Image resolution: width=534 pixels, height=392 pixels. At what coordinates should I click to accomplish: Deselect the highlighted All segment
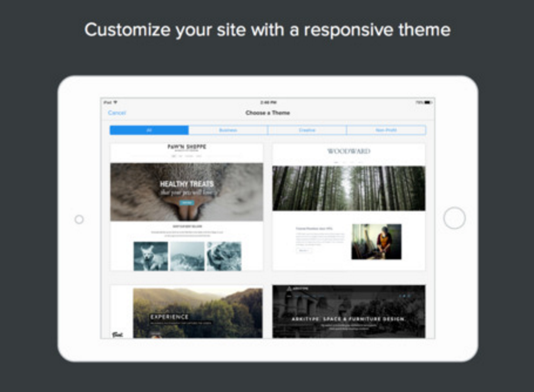149,130
